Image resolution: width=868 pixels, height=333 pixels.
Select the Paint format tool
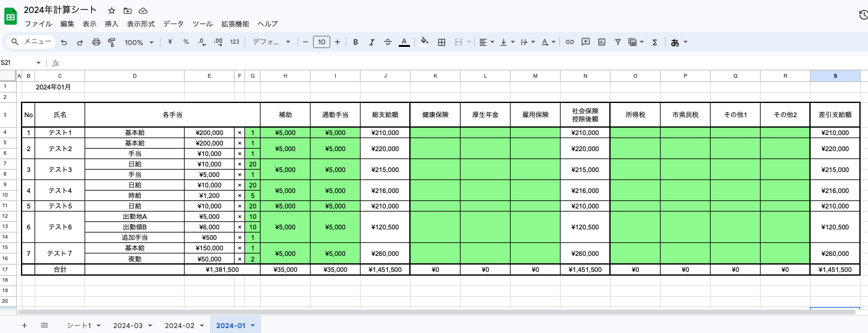[x=112, y=43]
